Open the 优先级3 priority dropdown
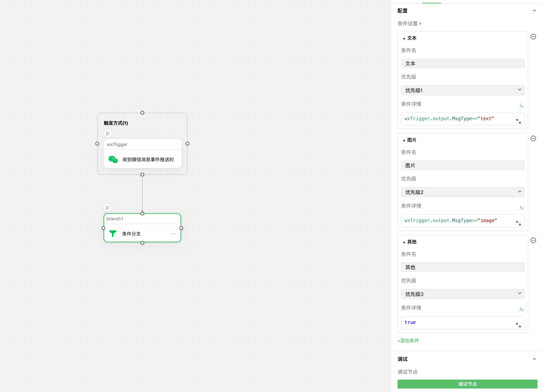This screenshot has height=392, width=543. (x=462, y=294)
